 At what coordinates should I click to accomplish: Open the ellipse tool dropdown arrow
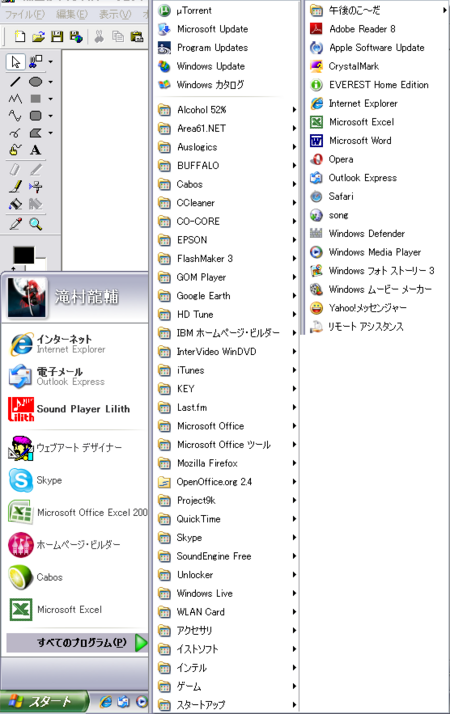point(50,82)
